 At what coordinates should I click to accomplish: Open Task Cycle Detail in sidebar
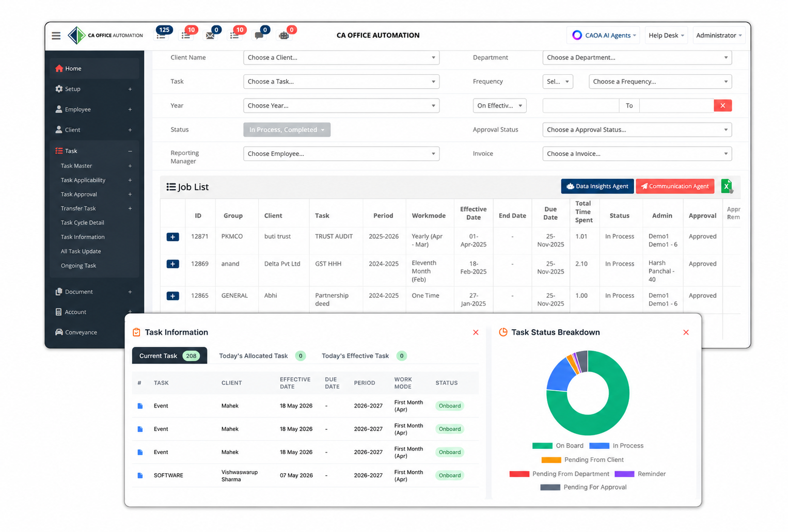tap(83, 223)
